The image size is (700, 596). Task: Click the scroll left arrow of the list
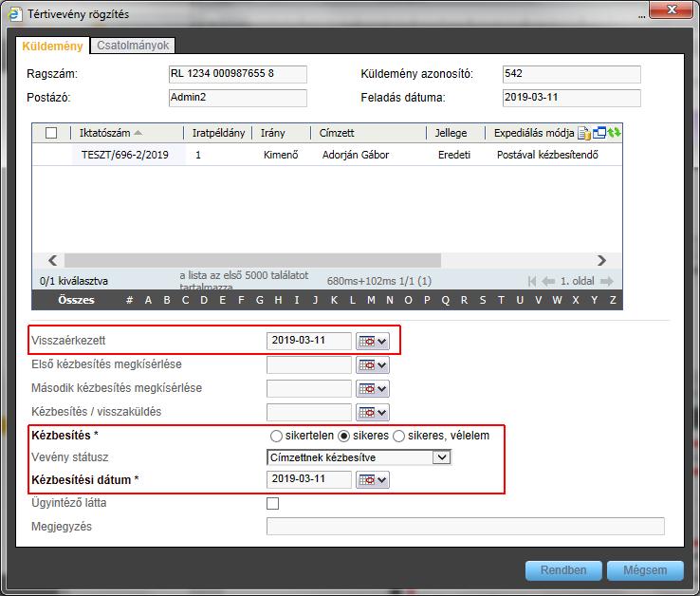(x=53, y=260)
